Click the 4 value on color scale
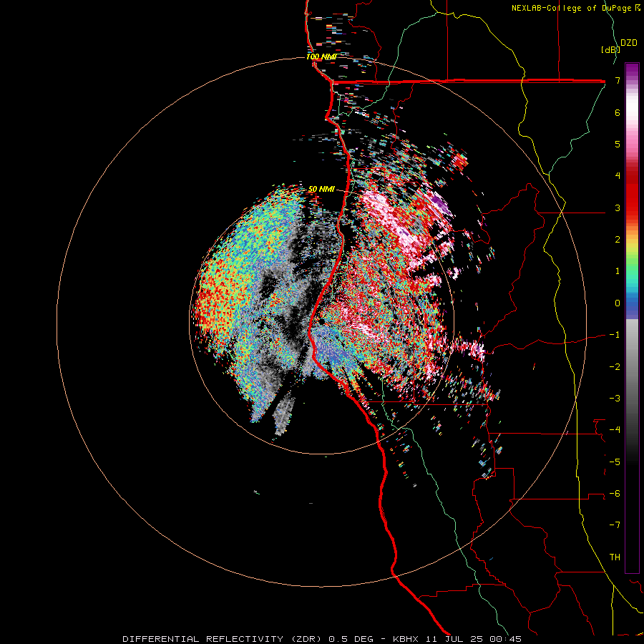Screen dimensions: 644x644 (x=618, y=176)
